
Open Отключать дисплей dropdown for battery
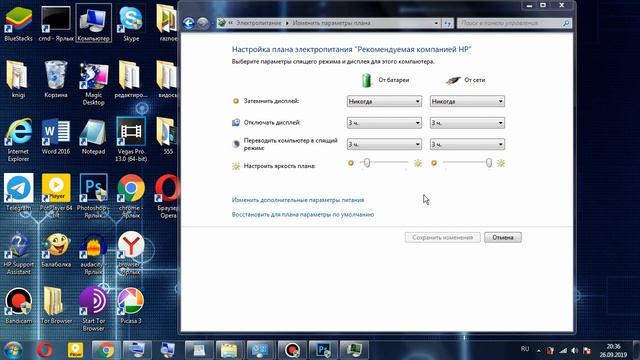384,122
